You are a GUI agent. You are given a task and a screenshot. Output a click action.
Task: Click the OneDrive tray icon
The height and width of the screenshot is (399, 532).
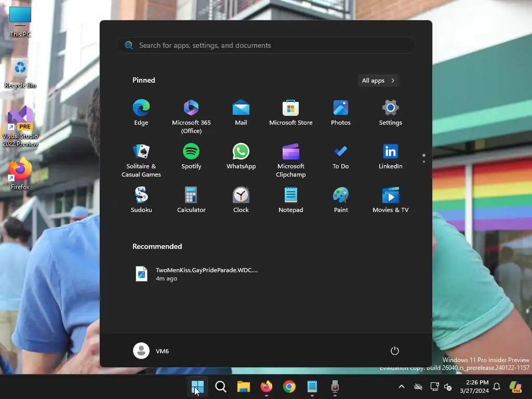pyautogui.click(x=418, y=387)
